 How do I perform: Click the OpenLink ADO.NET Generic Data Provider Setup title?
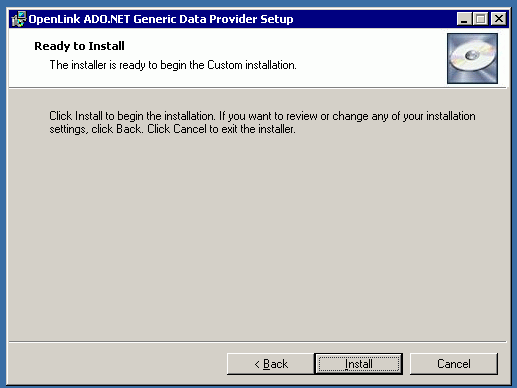(x=161, y=19)
